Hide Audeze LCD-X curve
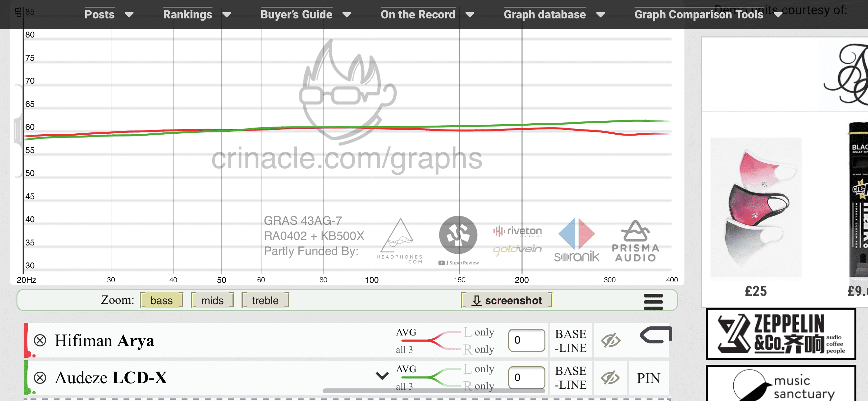Screen dimensions: 868x401 click(x=610, y=377)
